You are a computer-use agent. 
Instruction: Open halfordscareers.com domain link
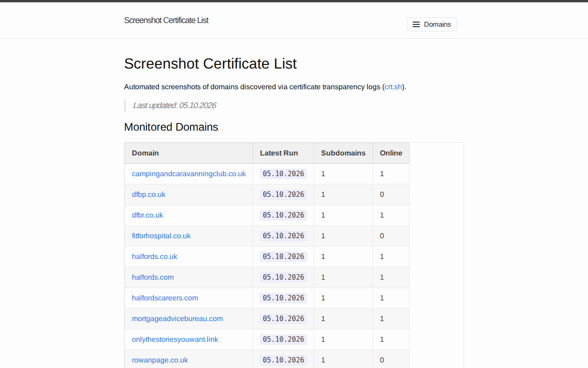[x=165, y=298]
